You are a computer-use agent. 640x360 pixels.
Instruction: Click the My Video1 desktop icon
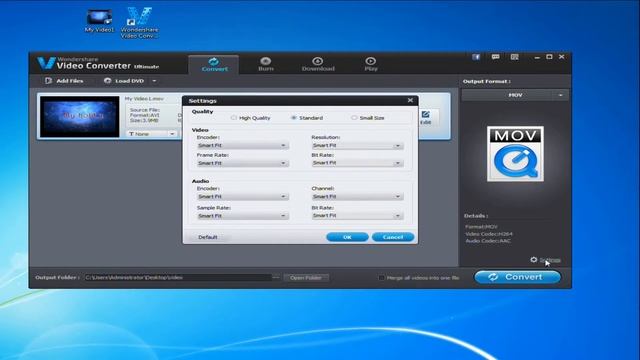click(99, 20)
